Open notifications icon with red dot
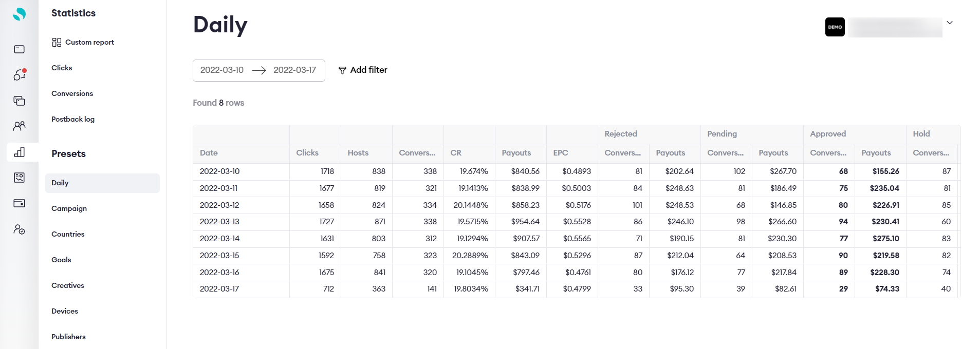The width and height of the screenshot is (980, 349). [x=19, y=75]
